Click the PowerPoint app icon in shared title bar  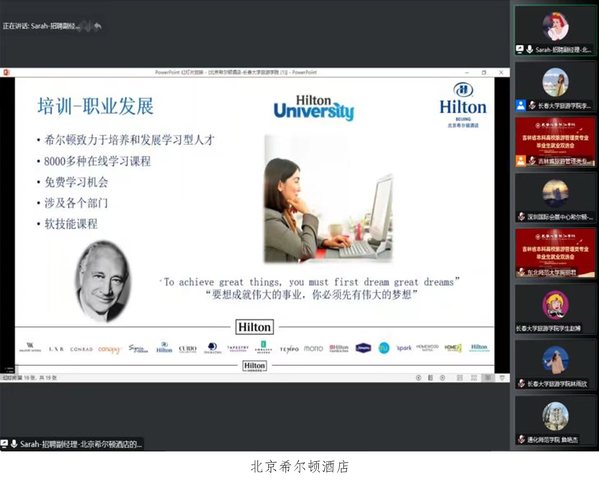[6, 72]
